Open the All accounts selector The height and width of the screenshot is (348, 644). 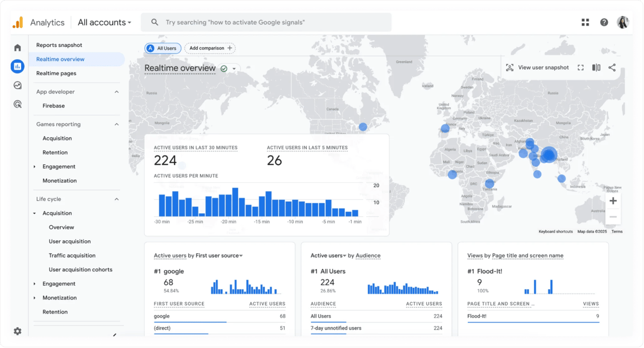104,22
